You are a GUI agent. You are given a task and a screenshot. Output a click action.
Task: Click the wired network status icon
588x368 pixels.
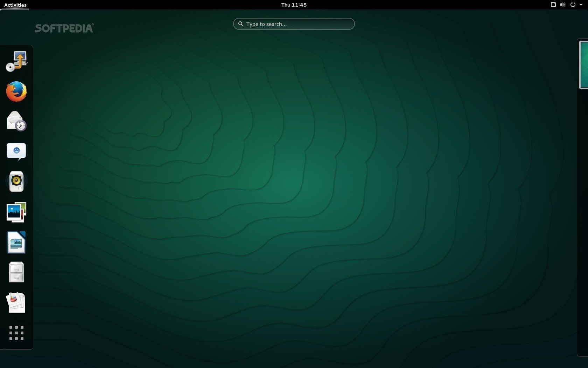[553, 5]
